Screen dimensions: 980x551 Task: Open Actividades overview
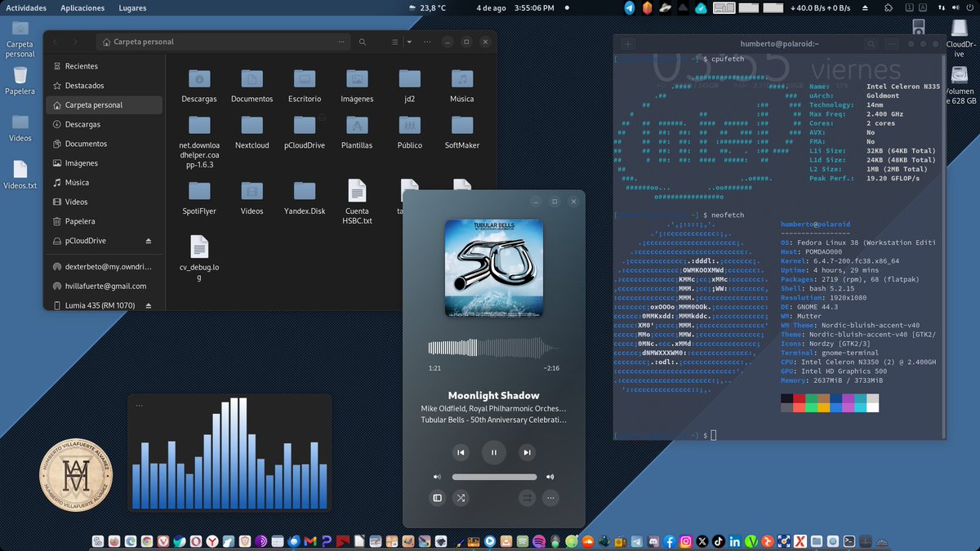26,8
